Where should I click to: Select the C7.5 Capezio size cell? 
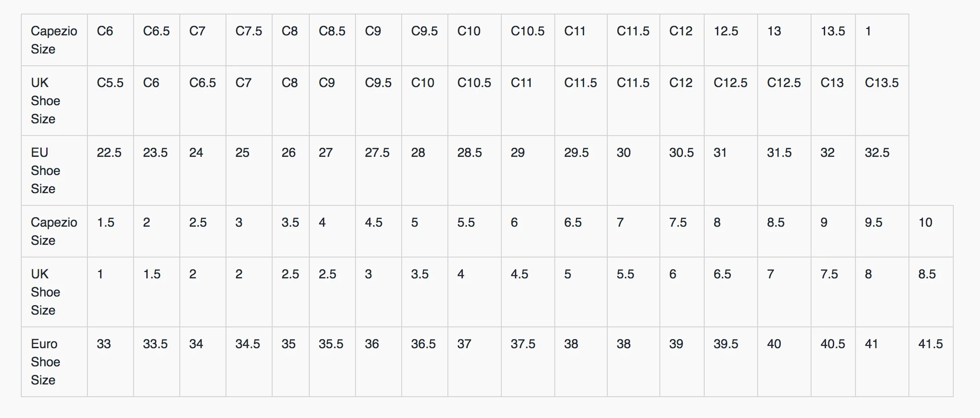(x=249, y=40)
